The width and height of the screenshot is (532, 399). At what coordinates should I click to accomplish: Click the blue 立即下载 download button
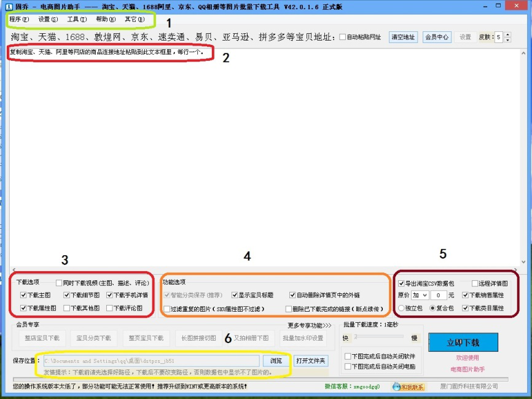(462, 342)
